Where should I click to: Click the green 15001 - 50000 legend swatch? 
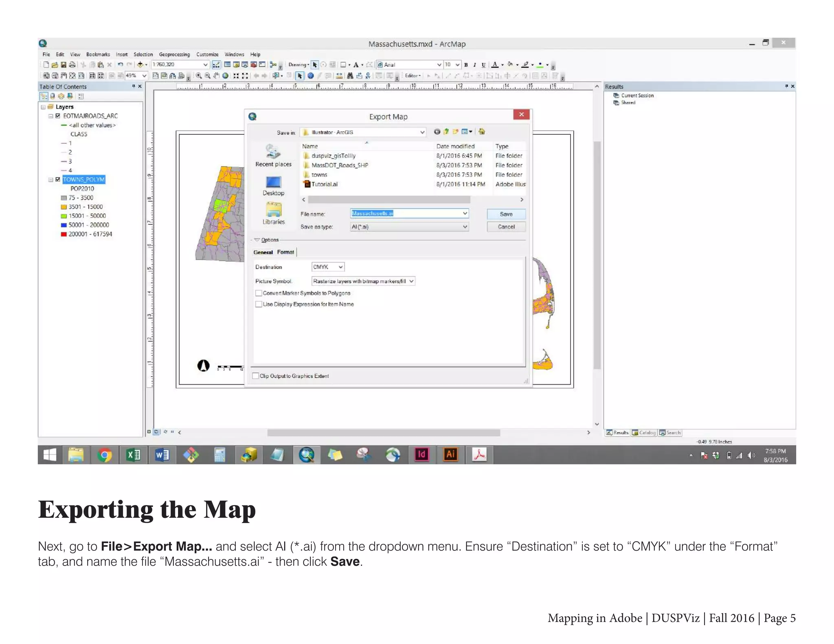(64, 216)
